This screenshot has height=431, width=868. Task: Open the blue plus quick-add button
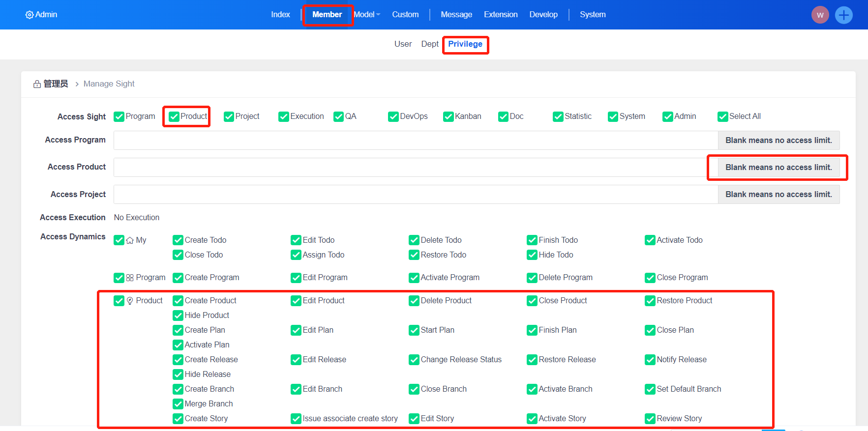coord(843,15)
